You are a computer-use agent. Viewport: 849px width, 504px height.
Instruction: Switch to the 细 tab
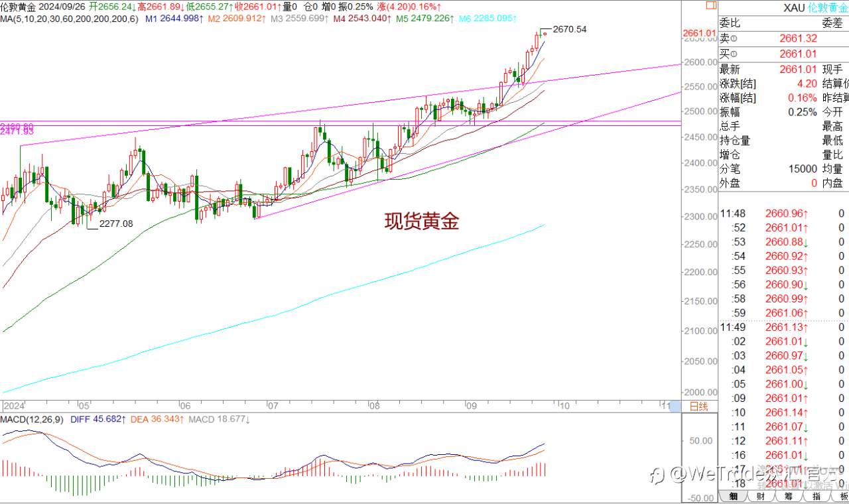click(x=733, y=497)
